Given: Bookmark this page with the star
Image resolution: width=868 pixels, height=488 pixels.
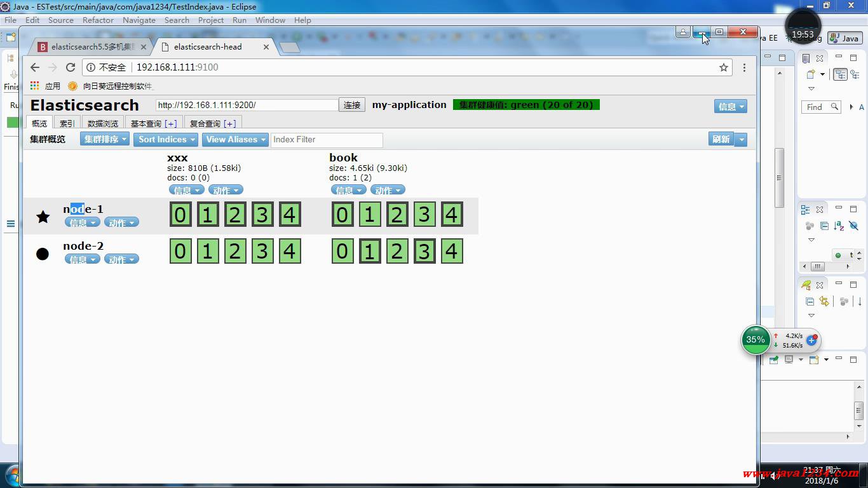Looking at the screenshot, I should [723, 67].
